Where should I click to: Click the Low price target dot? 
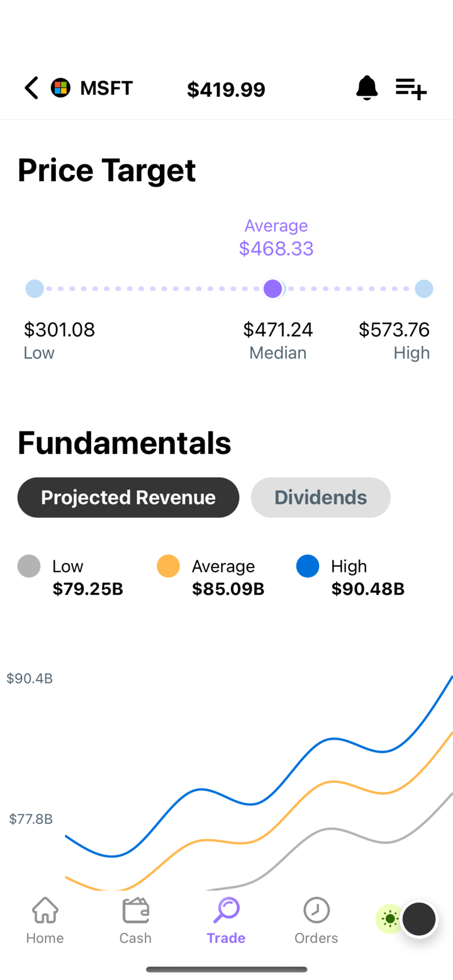pyautogui.click(x=35, y=289)
